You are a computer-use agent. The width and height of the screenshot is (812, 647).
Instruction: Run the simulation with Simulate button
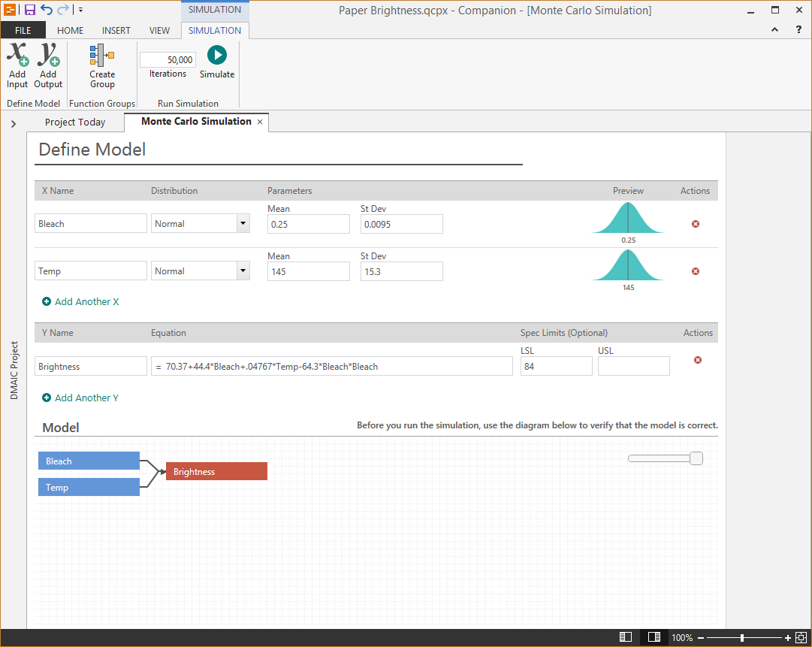point(217,62)
